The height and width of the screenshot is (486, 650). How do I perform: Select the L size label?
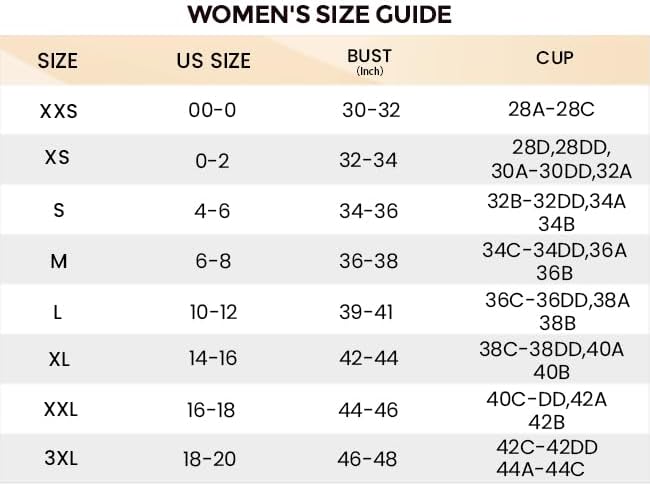coord(58,311)
